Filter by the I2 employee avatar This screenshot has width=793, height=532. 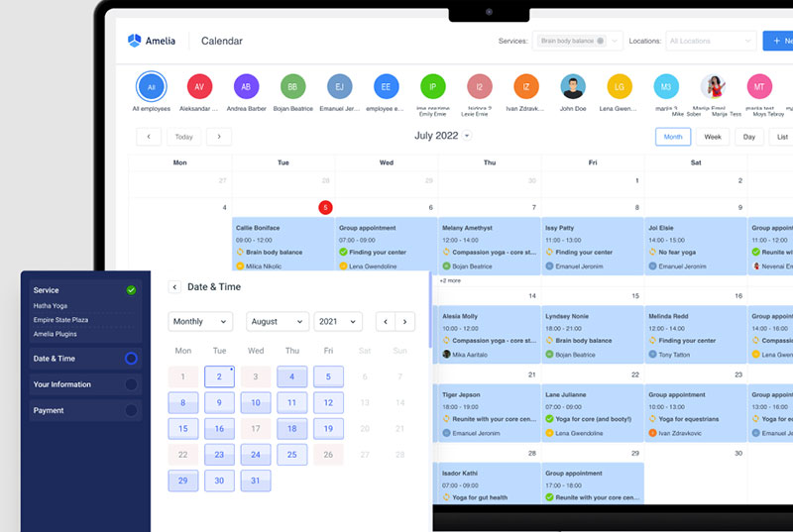pos(480,87)
